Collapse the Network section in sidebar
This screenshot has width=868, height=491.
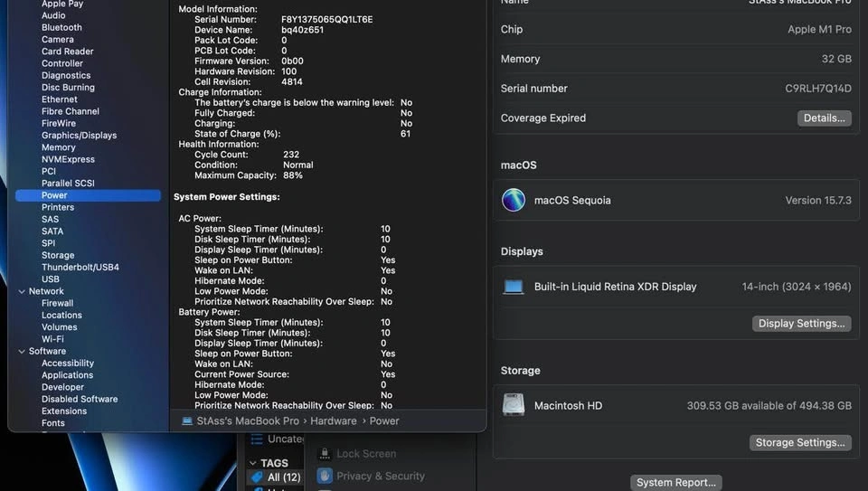(21, 291)
